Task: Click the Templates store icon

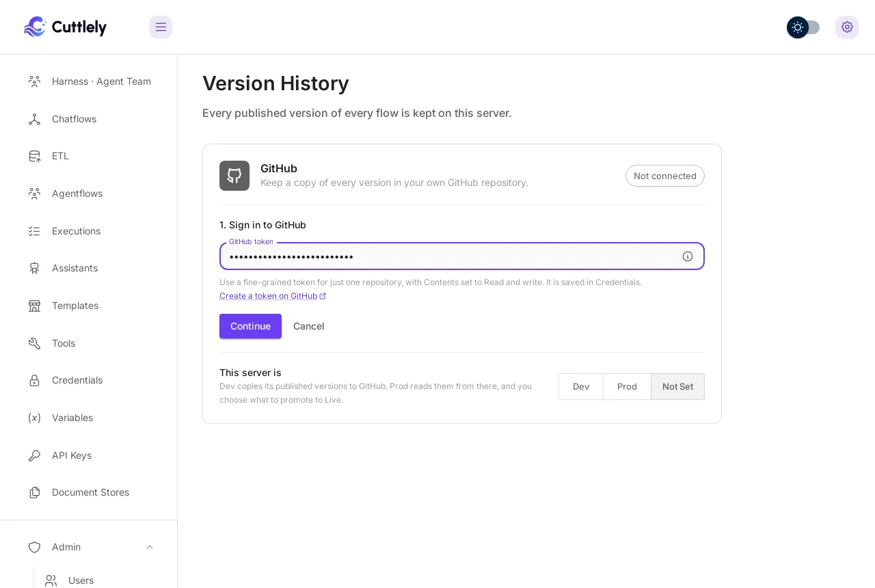Action: coord(34,306)
